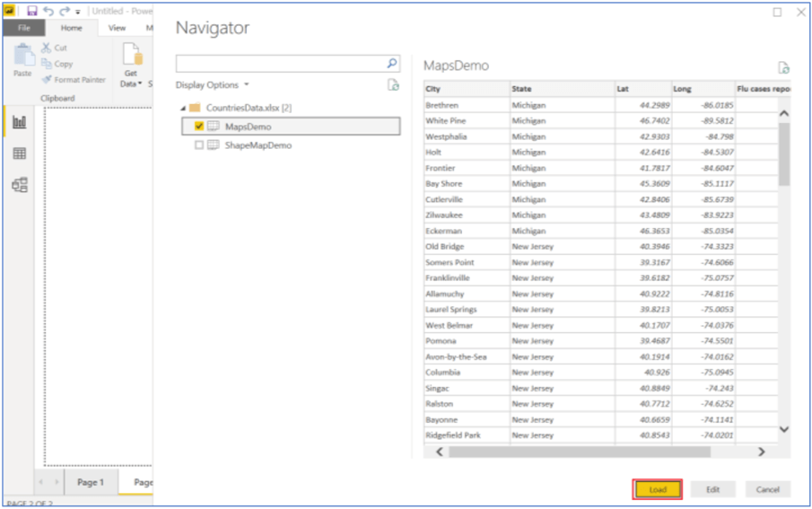The height and width of the screenshot is (509, 812).
Task: Click the Lat column header
Action: tap(643, 89)
